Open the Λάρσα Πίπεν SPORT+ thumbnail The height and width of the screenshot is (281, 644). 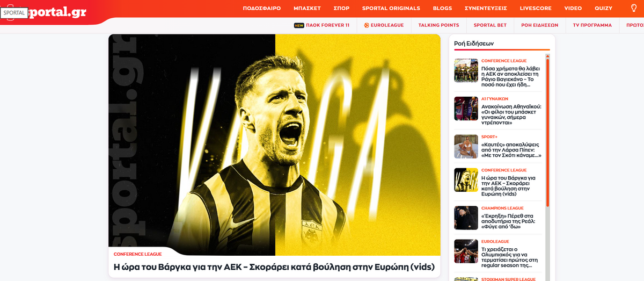[466, 147]
